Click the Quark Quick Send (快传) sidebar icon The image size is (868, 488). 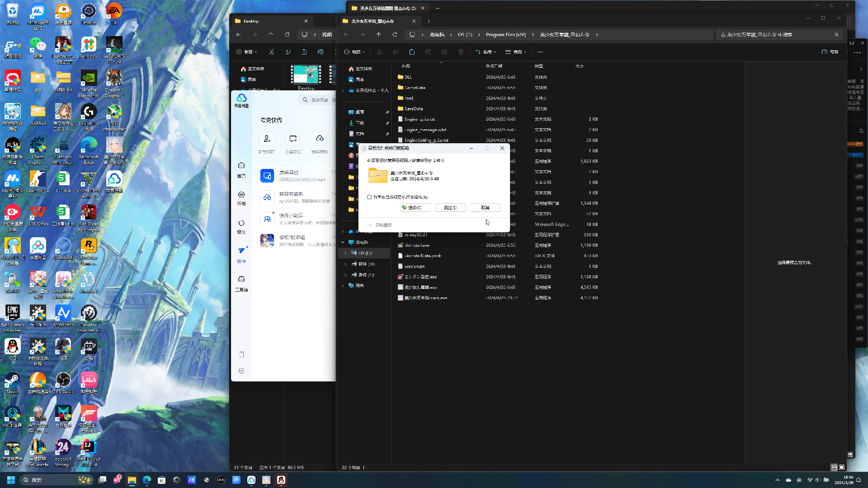click(x=241, y=255)
